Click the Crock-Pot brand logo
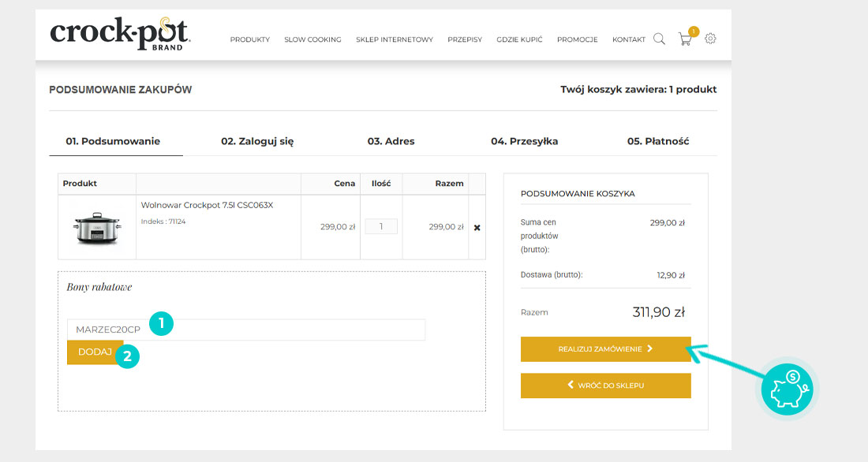 [120, 34]
